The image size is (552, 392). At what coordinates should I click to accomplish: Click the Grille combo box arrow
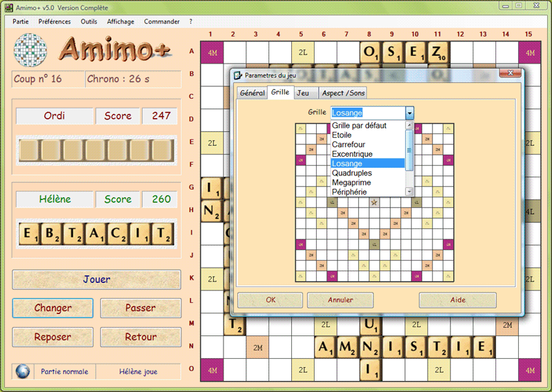click(409, 113)
